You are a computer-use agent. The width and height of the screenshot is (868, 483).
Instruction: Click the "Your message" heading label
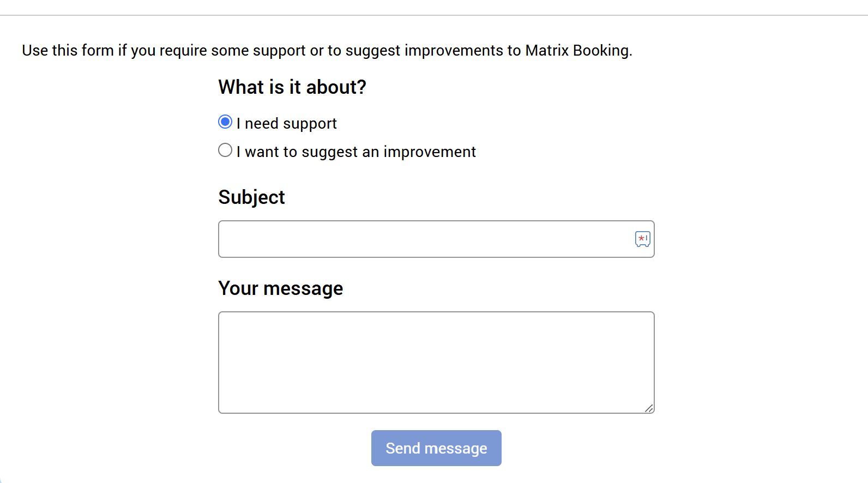pyautogui.click(x=281, y=288)
